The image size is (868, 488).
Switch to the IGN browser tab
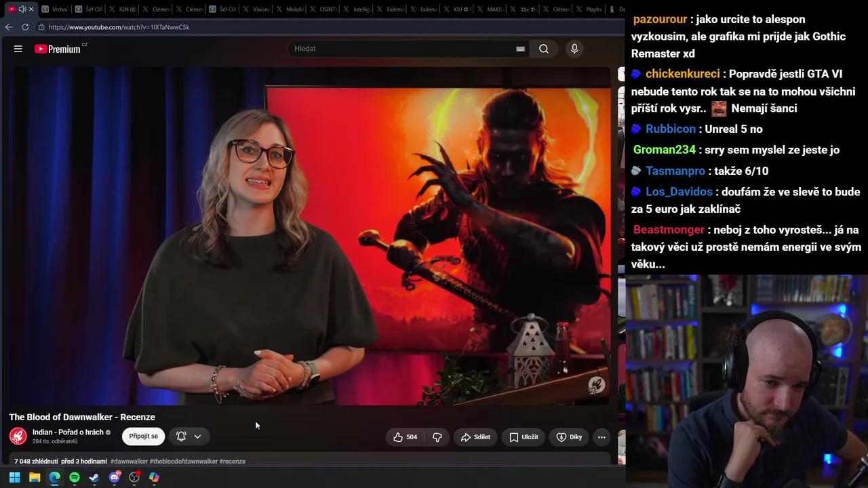122,9
